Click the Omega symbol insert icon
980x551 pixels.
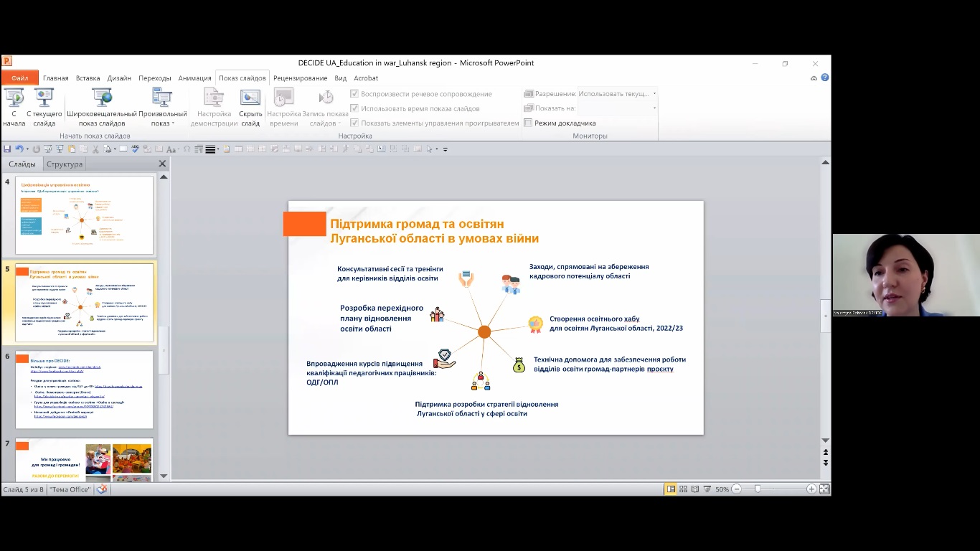point(187,149)
